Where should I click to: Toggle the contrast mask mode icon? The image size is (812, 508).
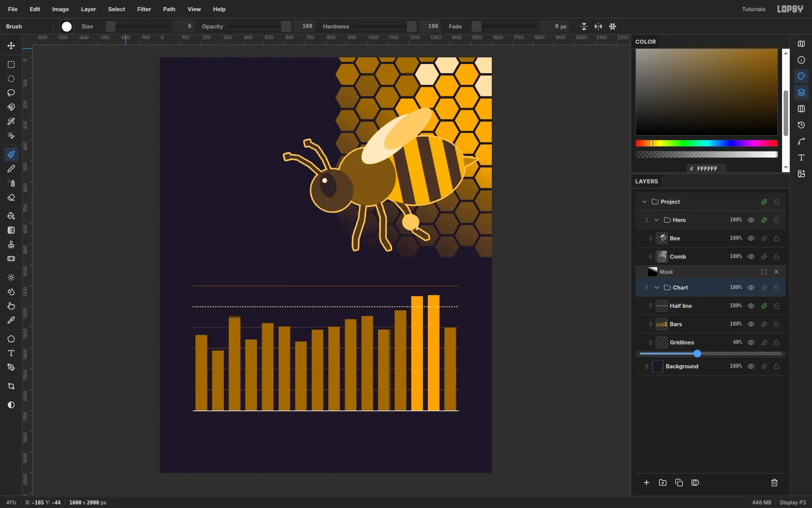pyautogui.click(x=11, y=405)
